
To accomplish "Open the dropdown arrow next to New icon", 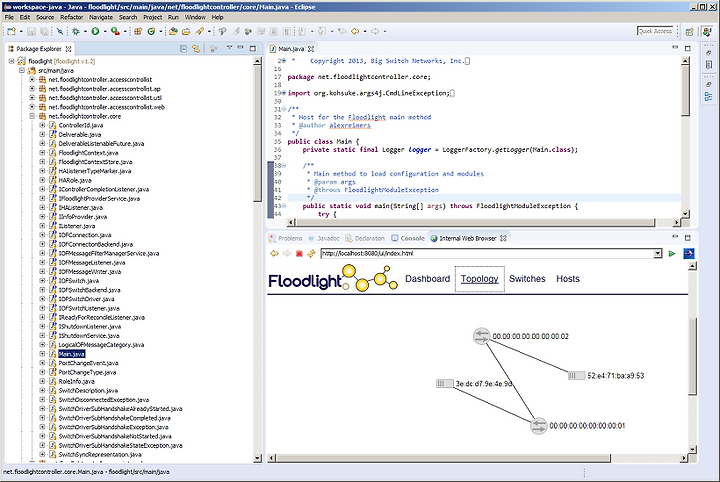I will 21,31.
